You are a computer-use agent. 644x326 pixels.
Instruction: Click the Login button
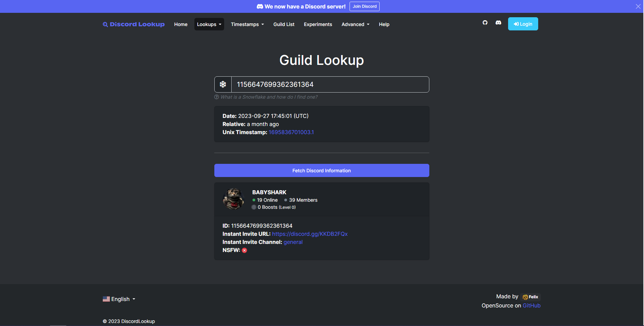[523, 24]
